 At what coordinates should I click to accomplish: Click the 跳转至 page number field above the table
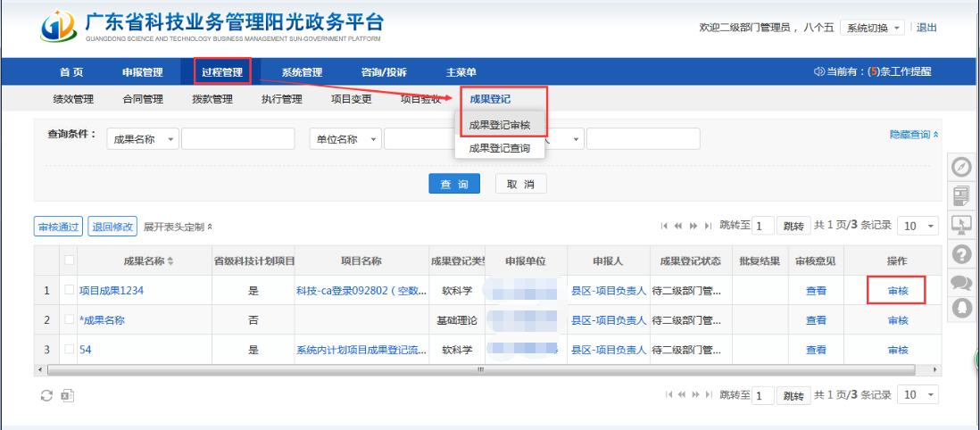coord(762,226)
